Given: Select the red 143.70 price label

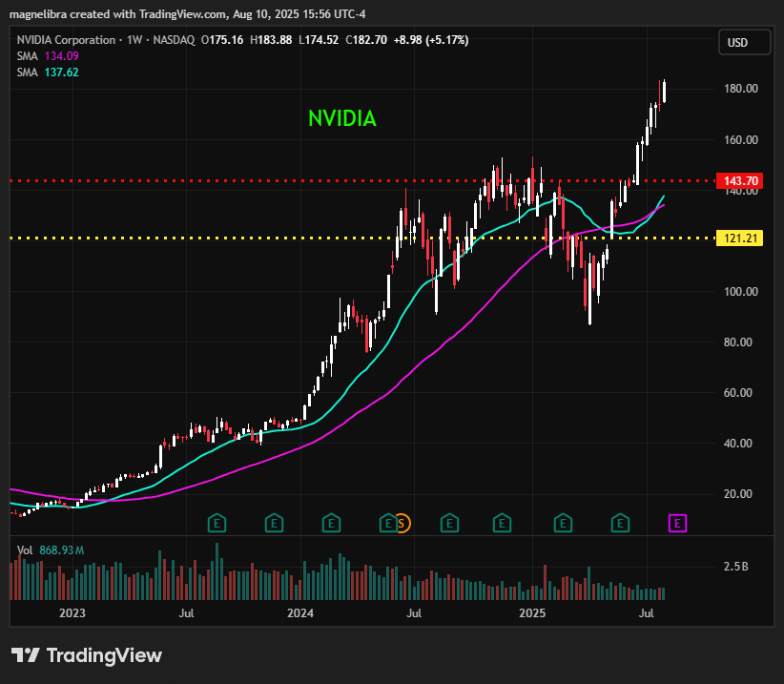Looking at the screenshot, I should [x=740, y=181].
